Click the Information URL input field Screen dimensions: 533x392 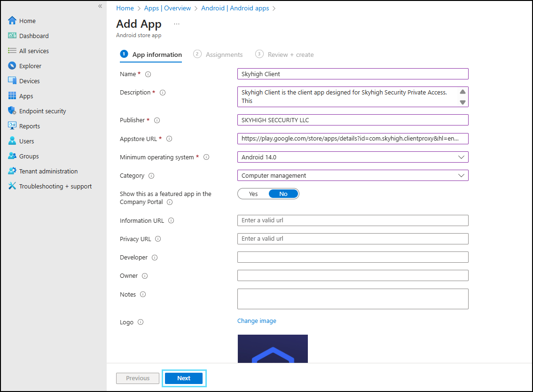click(x=353, y=220)
